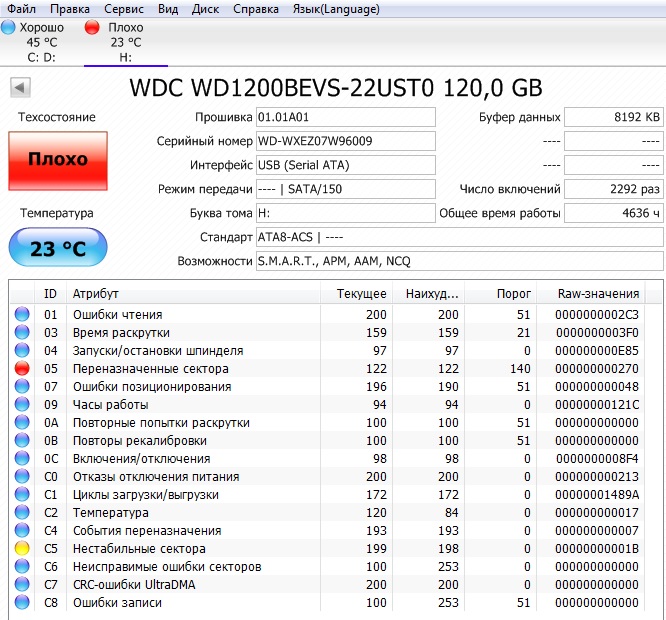
Task: Click the blue icon for Неисправимые ошибки секторов
Action: (x=22, y=566)
